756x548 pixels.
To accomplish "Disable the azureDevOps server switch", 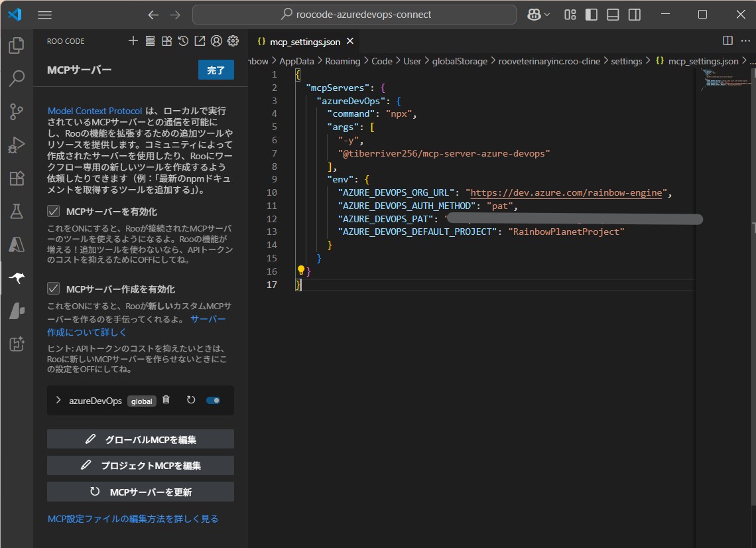I will tap(213, 401).
